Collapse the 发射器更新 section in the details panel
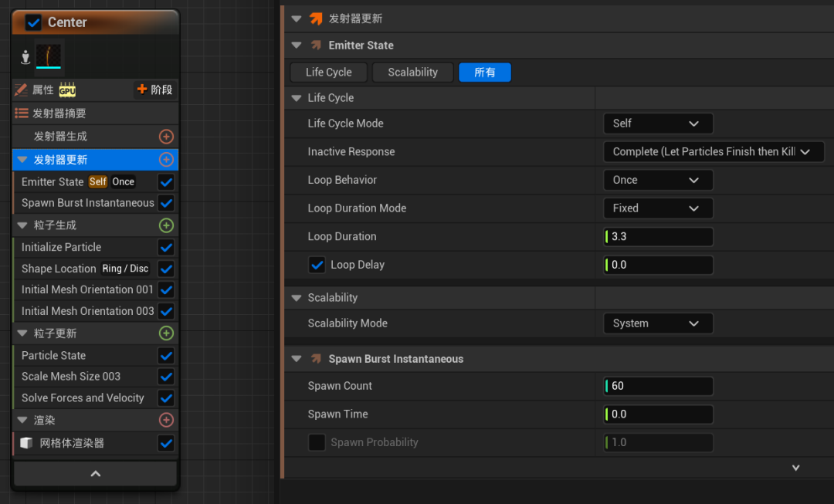The image size is (834, 504). (x=297, y=19)
